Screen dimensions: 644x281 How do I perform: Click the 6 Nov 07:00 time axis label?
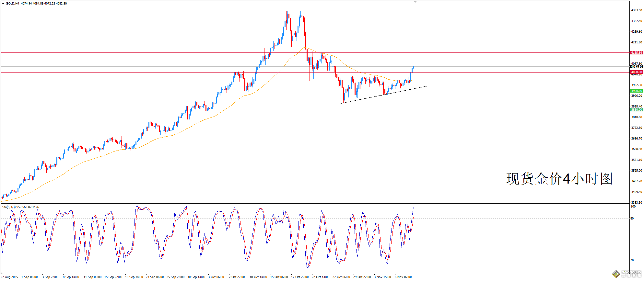point(403,277)
